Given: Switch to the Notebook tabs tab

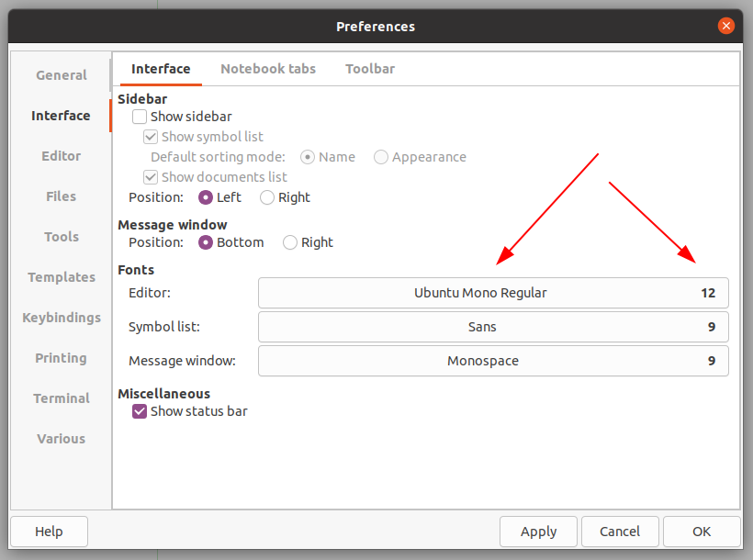Looking at the screenshot, I should coord(268,69).
